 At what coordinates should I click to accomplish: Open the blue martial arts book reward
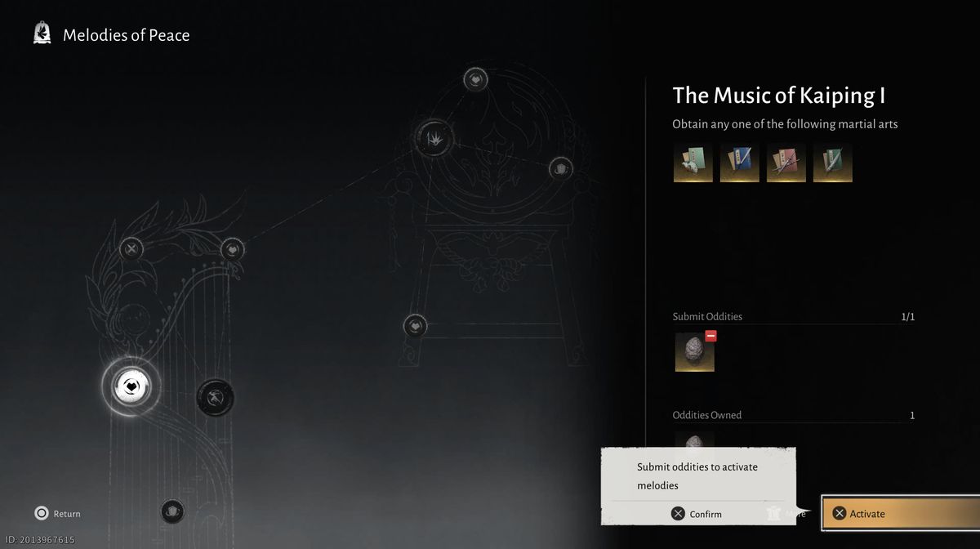click(x=739, y=163)
